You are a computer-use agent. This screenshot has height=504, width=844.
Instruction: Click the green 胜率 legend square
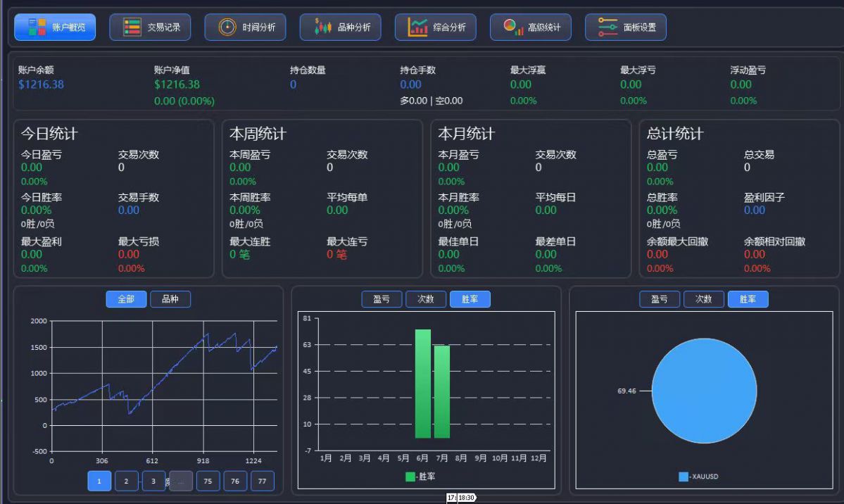pos(410,477)
